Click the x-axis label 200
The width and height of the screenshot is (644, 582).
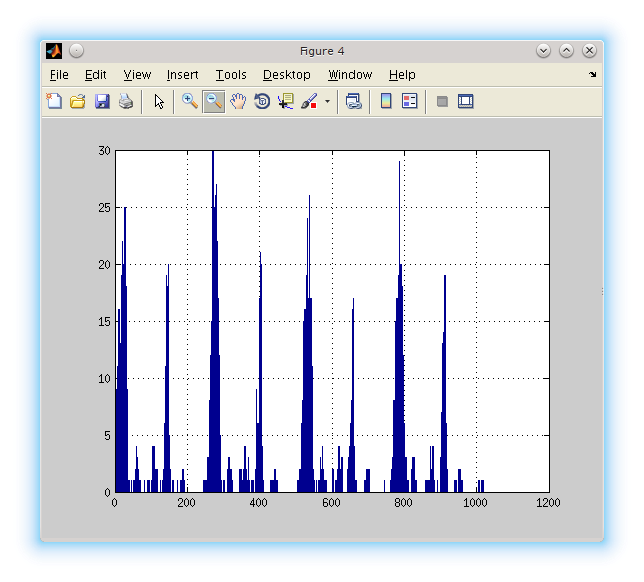pyautogui.click(x=186, y=503)
